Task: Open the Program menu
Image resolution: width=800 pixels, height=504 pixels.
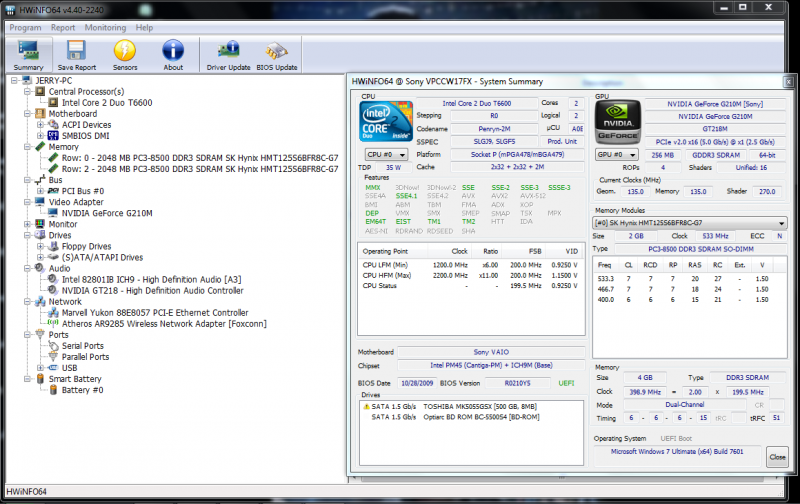Action: coord(25,28)
